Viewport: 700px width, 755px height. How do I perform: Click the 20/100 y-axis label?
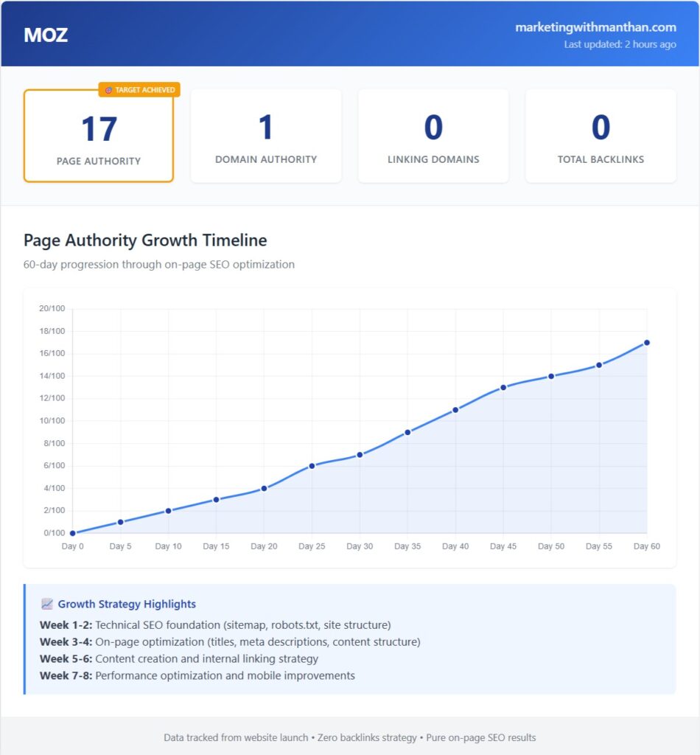click(x=52, y=309)
